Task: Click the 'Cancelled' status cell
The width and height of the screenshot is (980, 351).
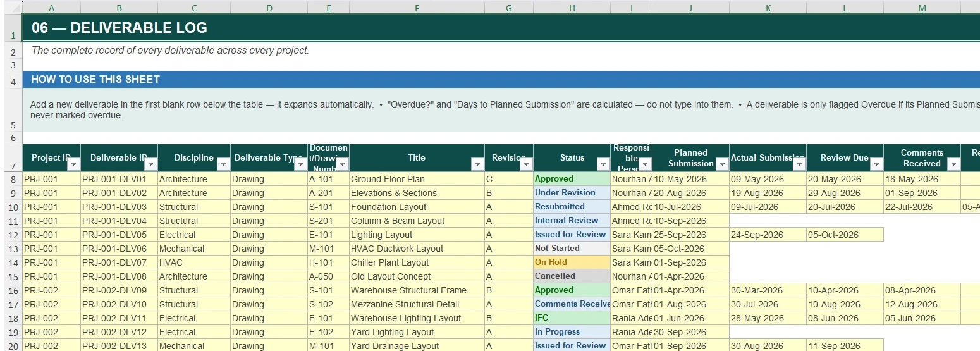Action: point(572,276)
